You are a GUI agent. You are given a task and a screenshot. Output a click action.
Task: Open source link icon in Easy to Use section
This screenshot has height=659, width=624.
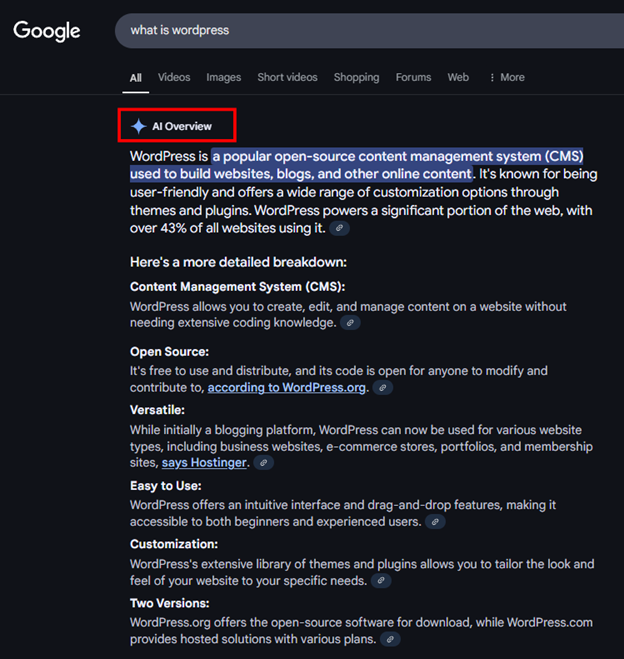click(435, 522)
